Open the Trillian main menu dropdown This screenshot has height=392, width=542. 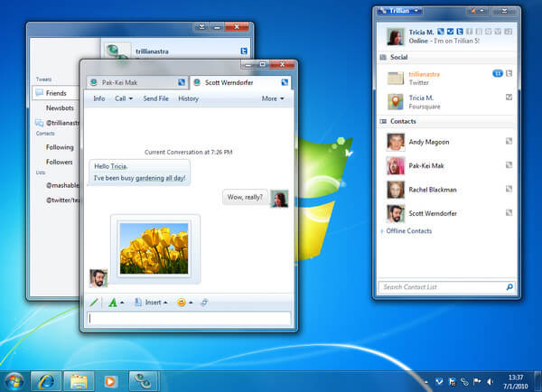(x=399, y=11)
